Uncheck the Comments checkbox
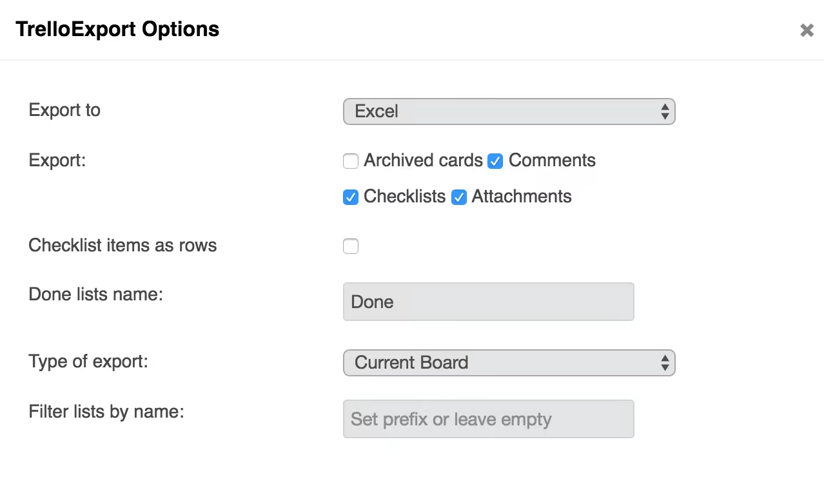This screenshot has width=824, height=504. [495, 161]
